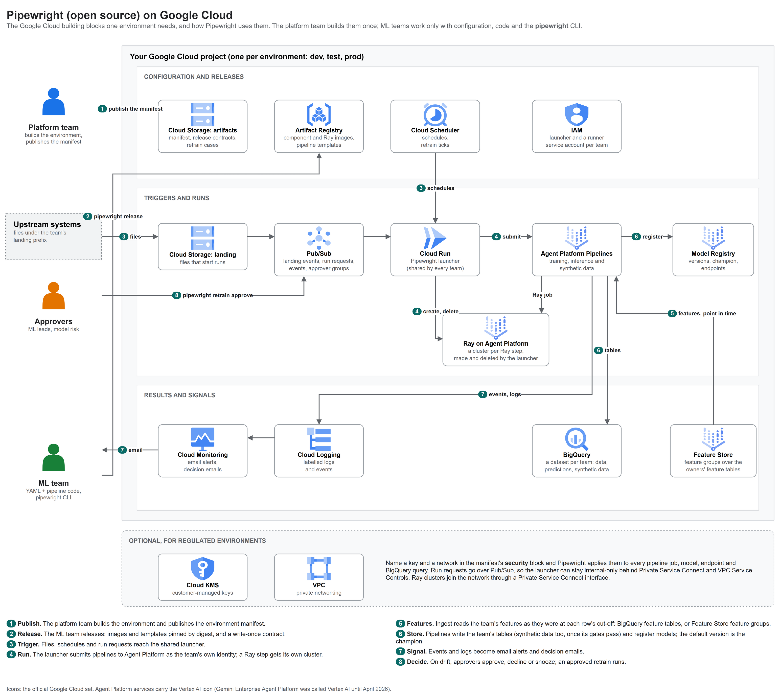
Task: Click the BigQuery magnifier icon
Action: click(x=577, y=439)
